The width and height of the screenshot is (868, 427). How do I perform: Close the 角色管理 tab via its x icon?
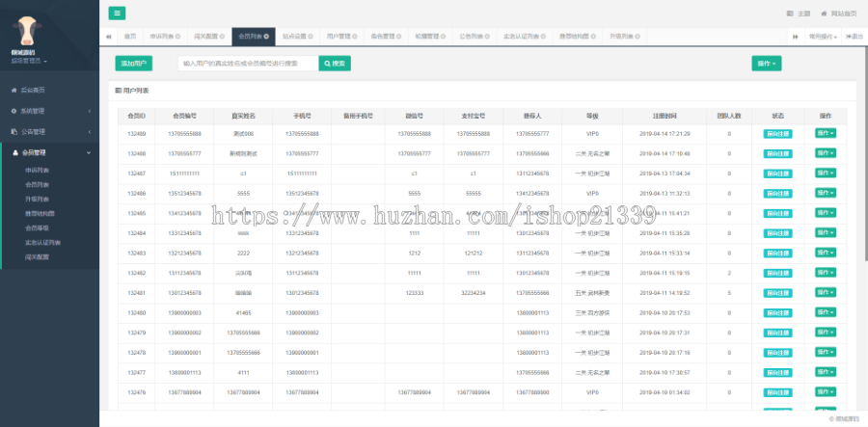[399, 37]
